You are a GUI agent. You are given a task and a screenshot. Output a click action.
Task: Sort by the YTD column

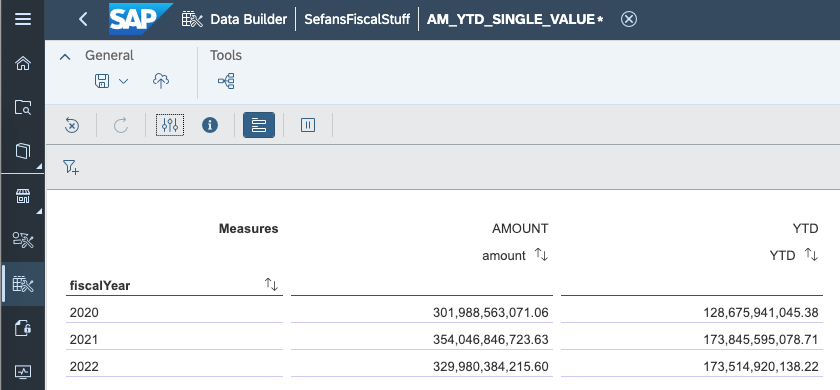(x=812, y=256)
